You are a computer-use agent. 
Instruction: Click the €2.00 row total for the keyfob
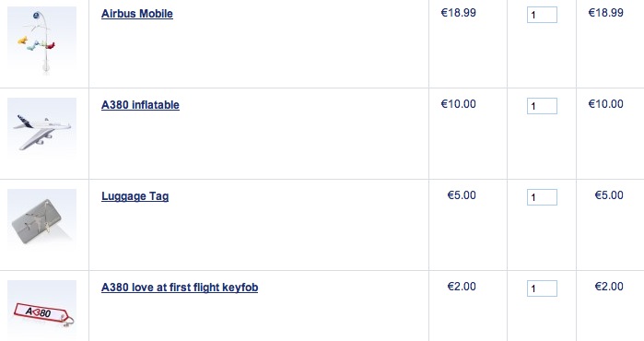pos(609,287)
